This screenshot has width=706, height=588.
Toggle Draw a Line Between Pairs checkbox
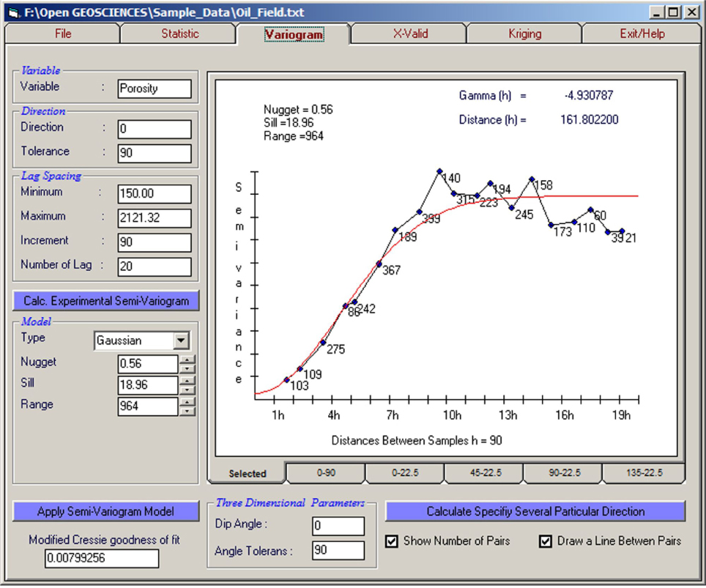coord(545,541)
